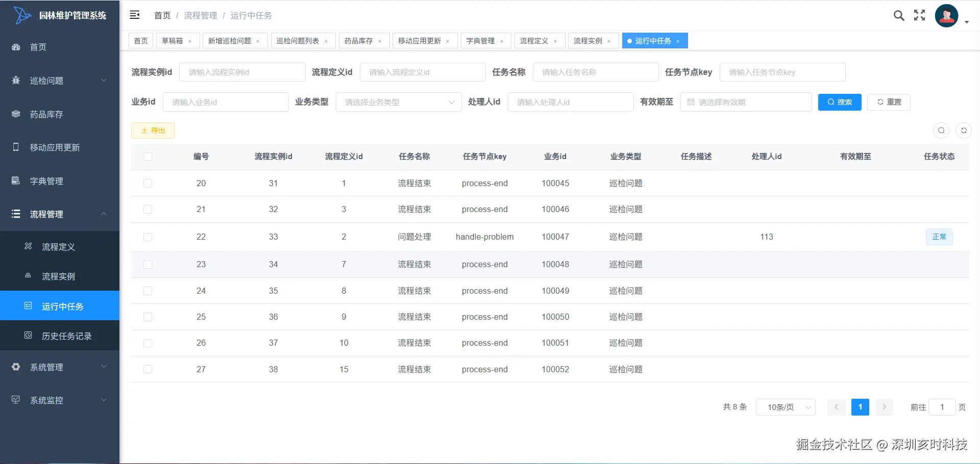Screen dimensions: 980x464
Task: Click the 首页 breadcrumb link
Action: pyautogui.click(x=162, y=15)
